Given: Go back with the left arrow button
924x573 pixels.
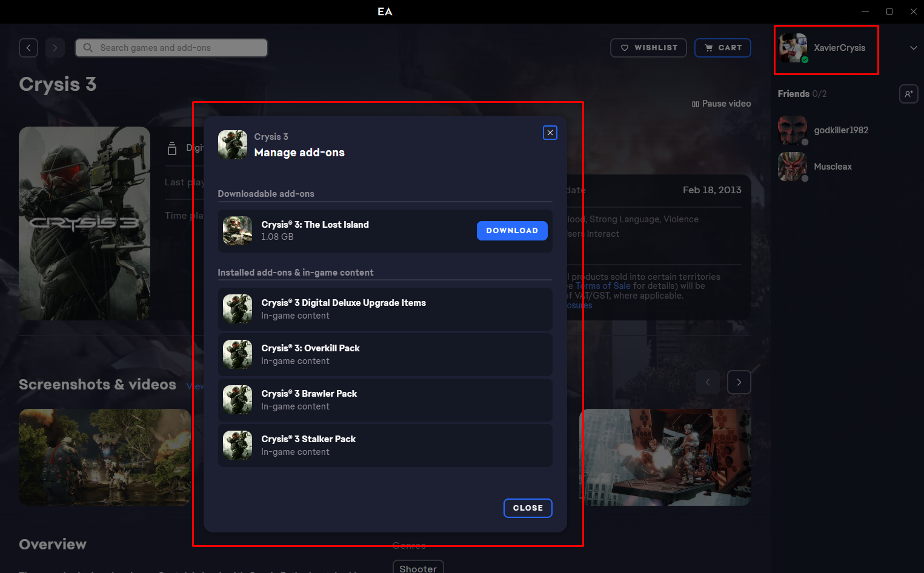Looking at the screenshot, I should [28, 48].
